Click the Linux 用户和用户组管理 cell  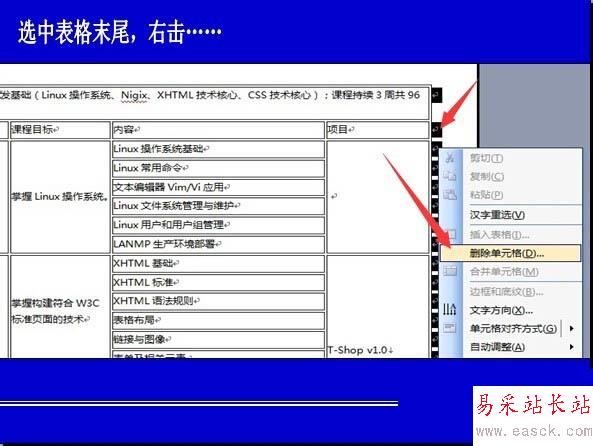point(218,225)
